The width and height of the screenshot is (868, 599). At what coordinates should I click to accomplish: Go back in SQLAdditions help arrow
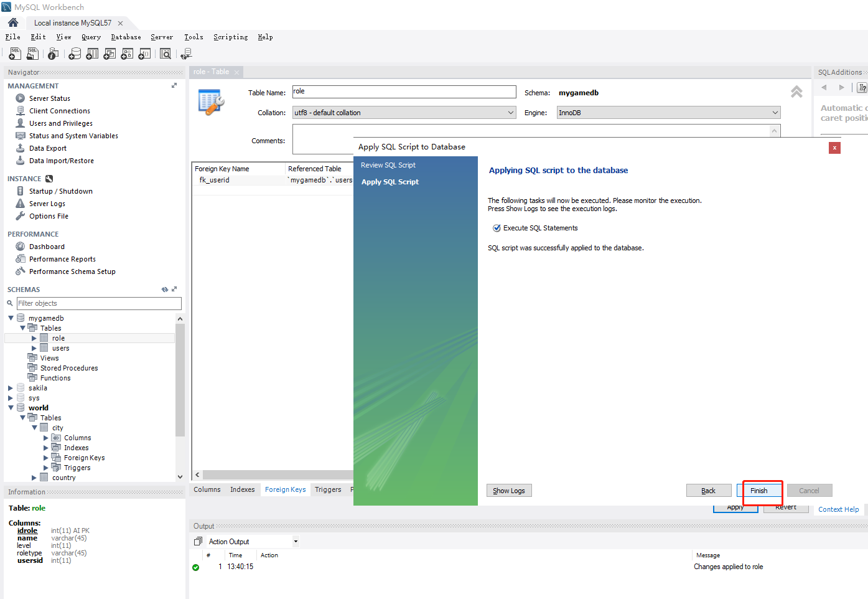(x=824, y=88)
